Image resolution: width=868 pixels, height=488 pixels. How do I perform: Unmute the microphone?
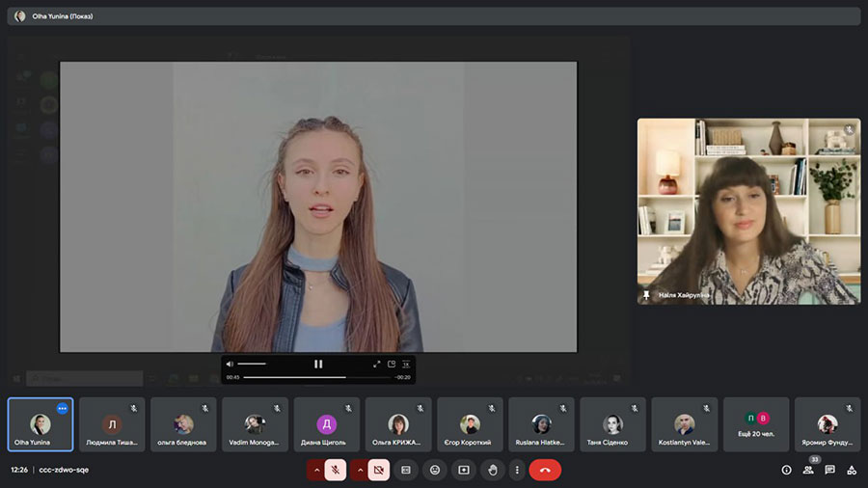click(336, 470)
